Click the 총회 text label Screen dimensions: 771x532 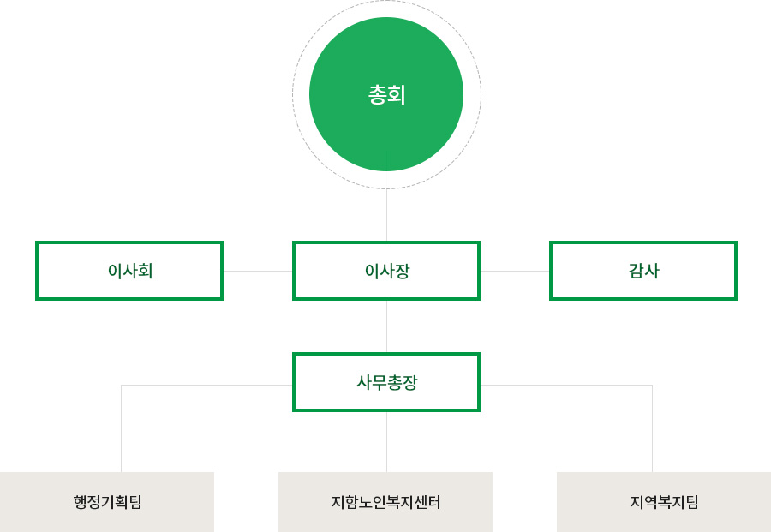[386, 94]
